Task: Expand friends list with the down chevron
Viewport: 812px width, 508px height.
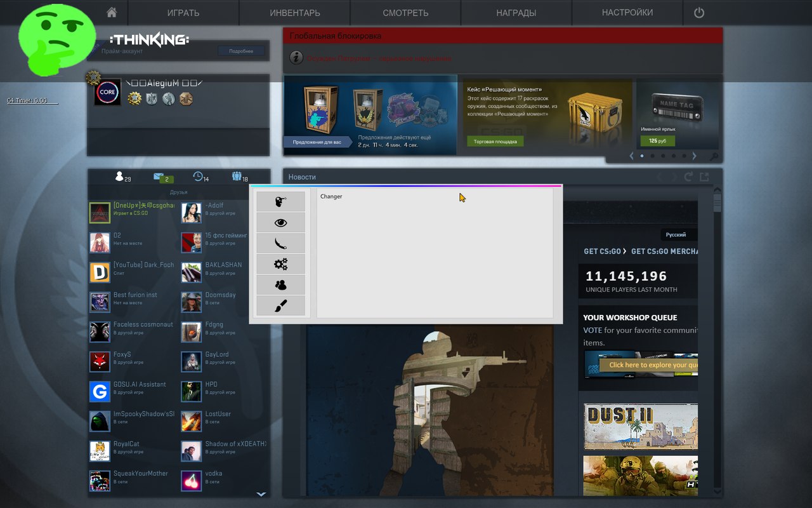Action: point(261,494)
